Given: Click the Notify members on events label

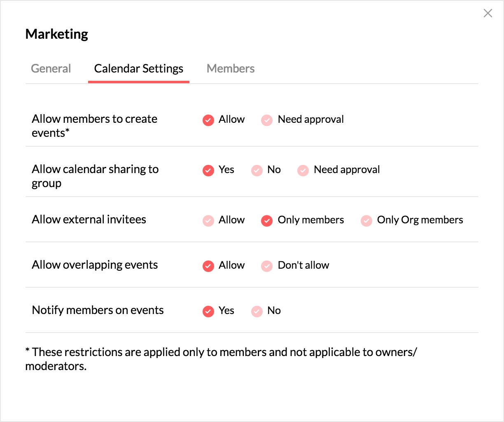Looking at the screenshot, I should tap(98, 310).
